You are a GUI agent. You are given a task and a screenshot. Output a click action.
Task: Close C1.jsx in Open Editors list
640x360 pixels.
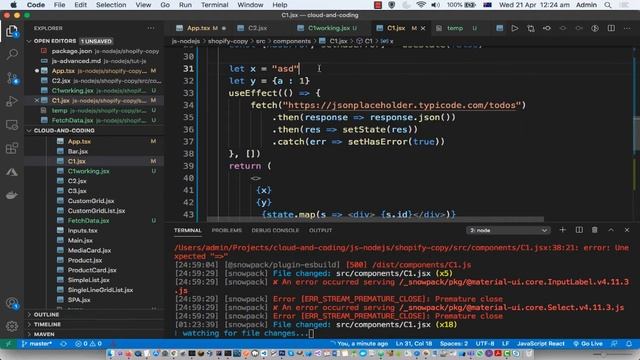coord(37,100)
